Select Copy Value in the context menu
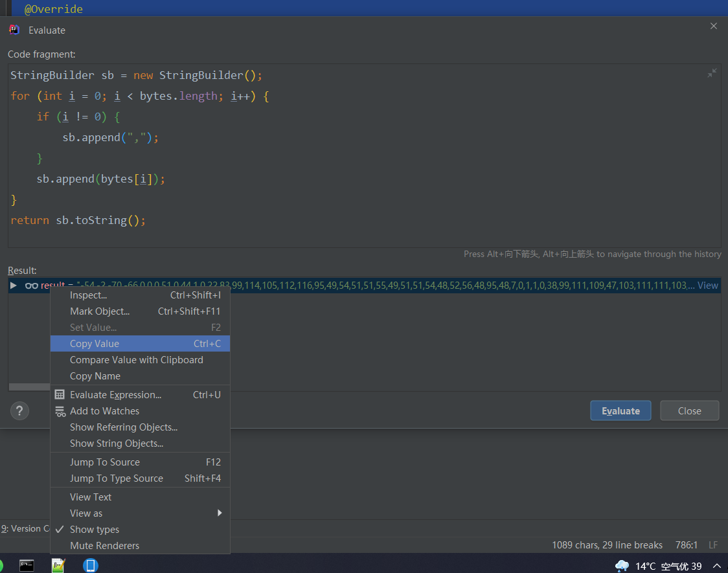Image resolution: width=728 pixels, height=573 pixels. pos(140,344)
